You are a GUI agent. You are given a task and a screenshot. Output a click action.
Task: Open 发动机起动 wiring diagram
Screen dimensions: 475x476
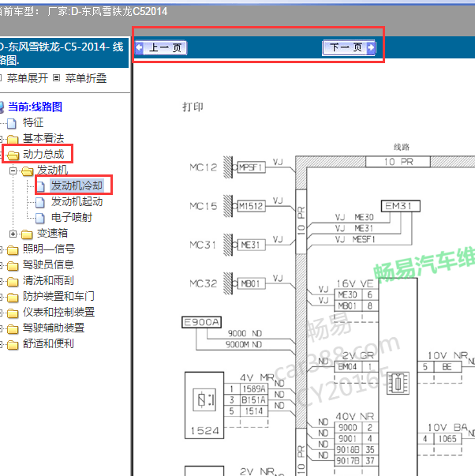77,201
